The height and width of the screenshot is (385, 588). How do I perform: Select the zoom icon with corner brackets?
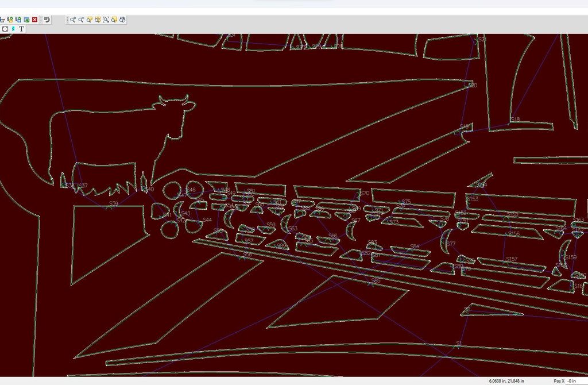click(x=106, y=20)
